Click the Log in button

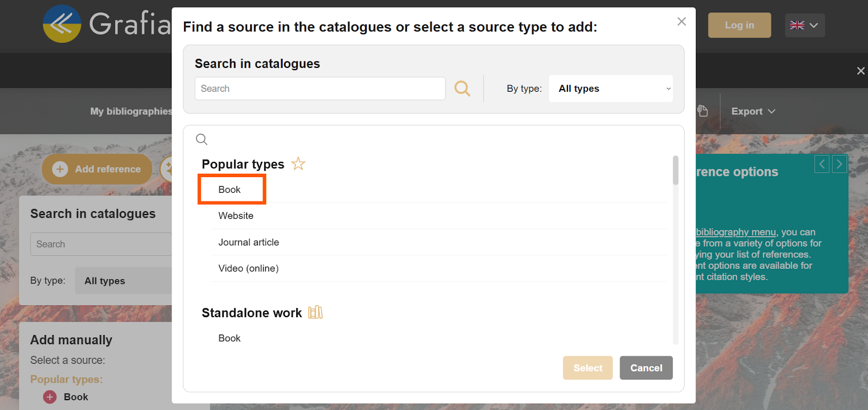[739, 26]
